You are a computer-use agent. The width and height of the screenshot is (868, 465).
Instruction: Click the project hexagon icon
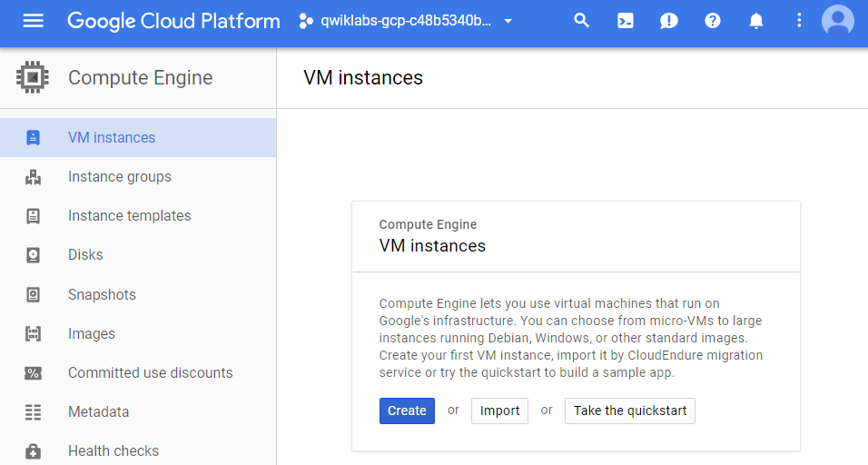point(306,21)
